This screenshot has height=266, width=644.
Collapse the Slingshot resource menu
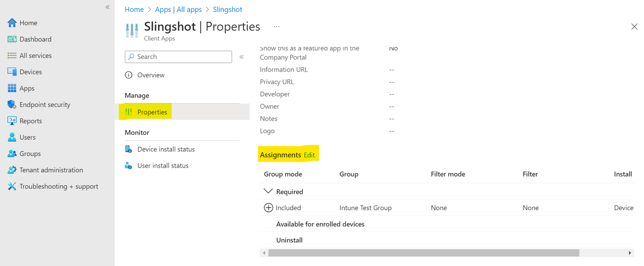241,57
